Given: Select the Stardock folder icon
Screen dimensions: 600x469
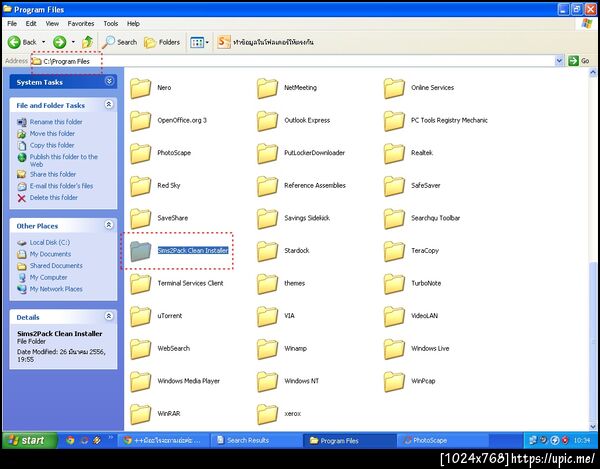Looking at the screenshot, I should pyautogui.click(x=267, y=251).
